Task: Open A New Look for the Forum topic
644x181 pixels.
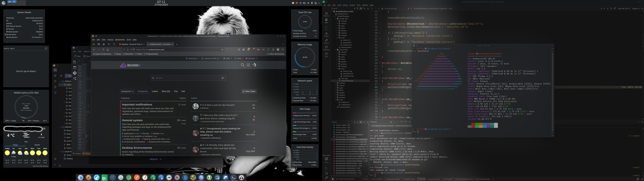Action: click(219, 105)
